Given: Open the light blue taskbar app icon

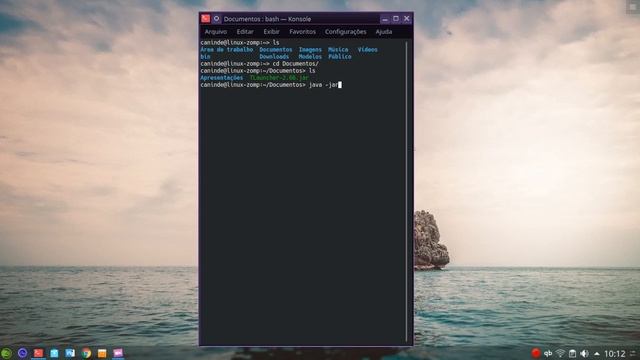Looking at the screenshot, I should pos(54,353).
